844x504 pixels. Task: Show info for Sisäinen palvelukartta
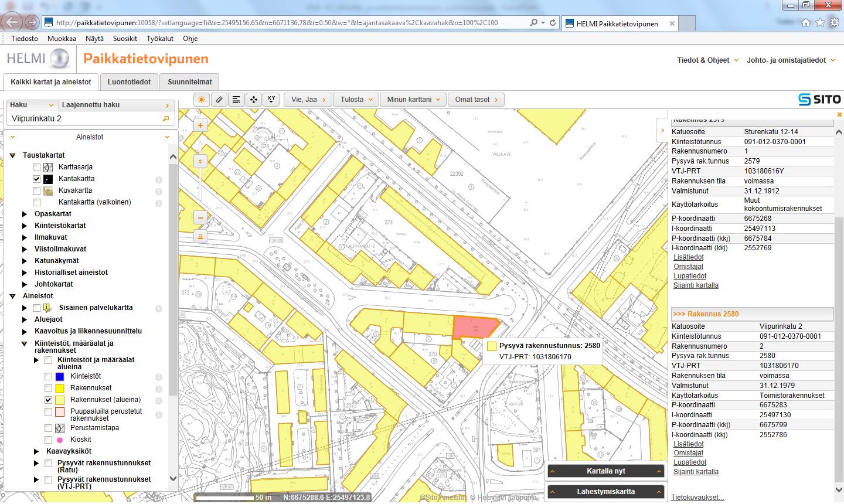pyautogui.click(x=158, y=309)
